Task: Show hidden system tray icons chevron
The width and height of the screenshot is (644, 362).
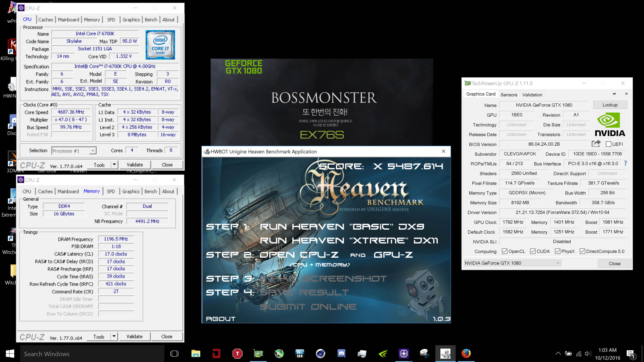Action: [x=558, y=353]
